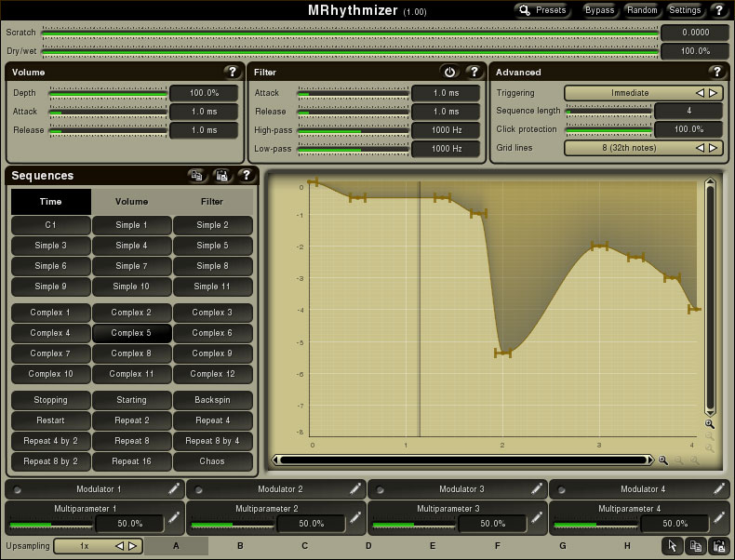Copy A-H slot icon at bottom right

click(x=696, y=546)
